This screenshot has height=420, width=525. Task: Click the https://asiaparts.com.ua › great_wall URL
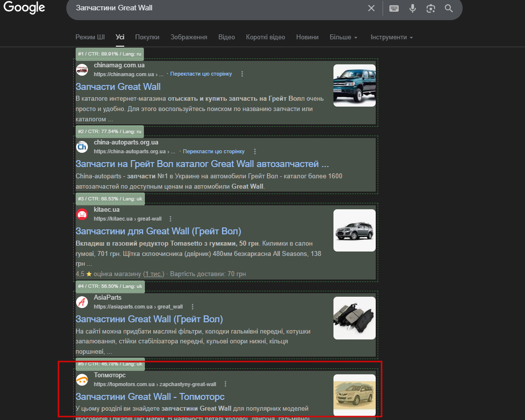(138, 307)
